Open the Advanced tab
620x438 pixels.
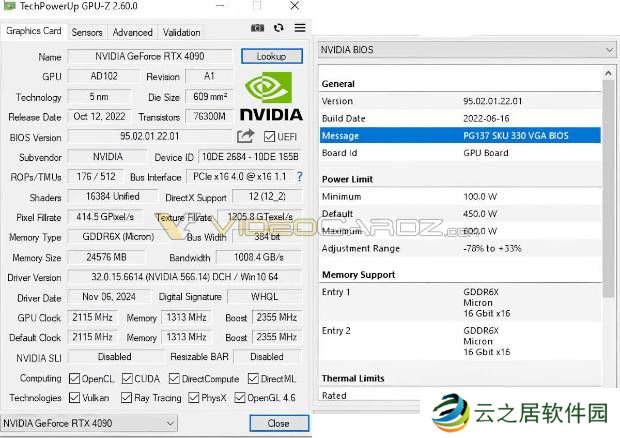(x=132, y=32)
